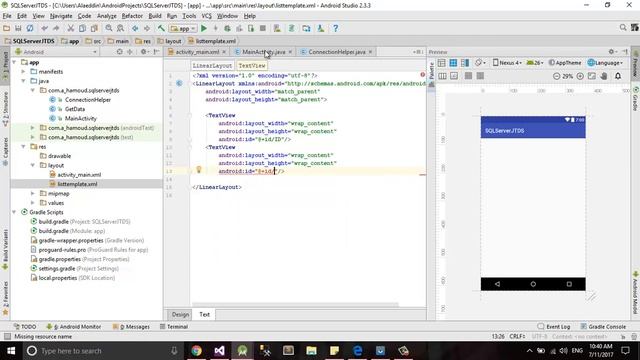
Task: Open Search Everywhere magnifier at the top right
Action: (x=623, y=27)
